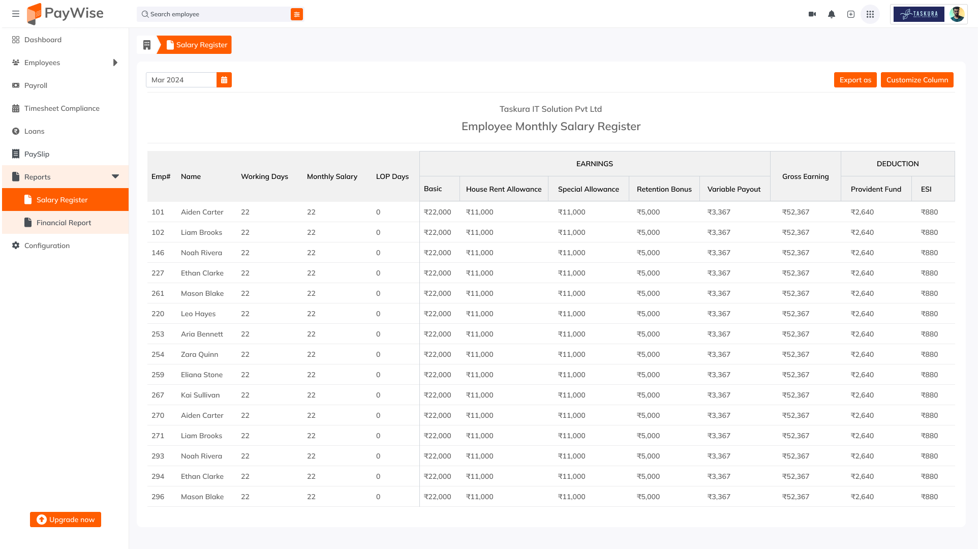Click the user profile avatar
Image resolution: width=980 pixels, height=549 pixels.
tap(957, 14)
